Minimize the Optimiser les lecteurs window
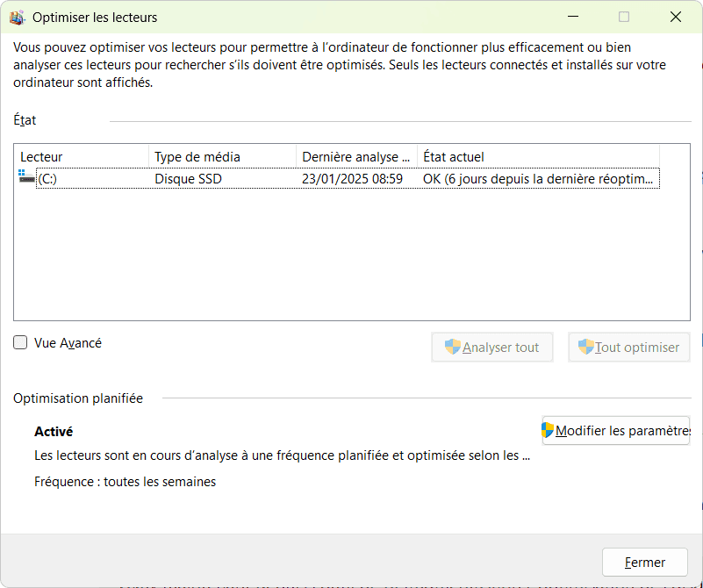Viewport: 703px width, 588px height. pos(572,17)
